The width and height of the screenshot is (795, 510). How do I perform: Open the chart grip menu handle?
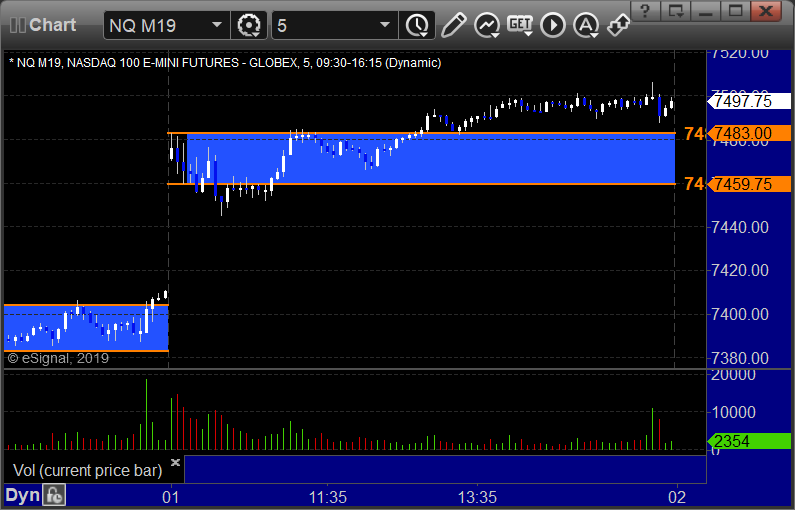click(18, 25)
